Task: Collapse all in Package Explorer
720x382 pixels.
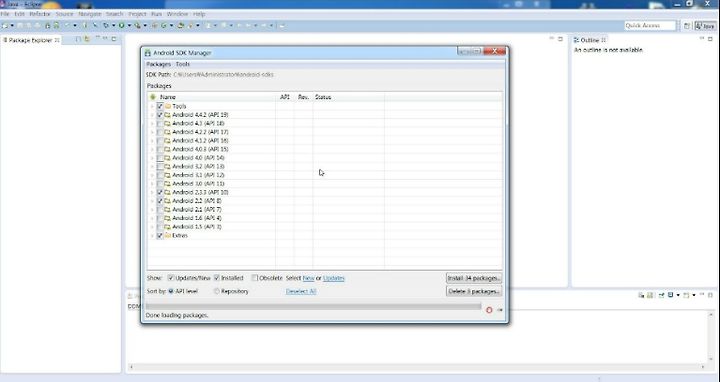Action: (x=78, y=39)
